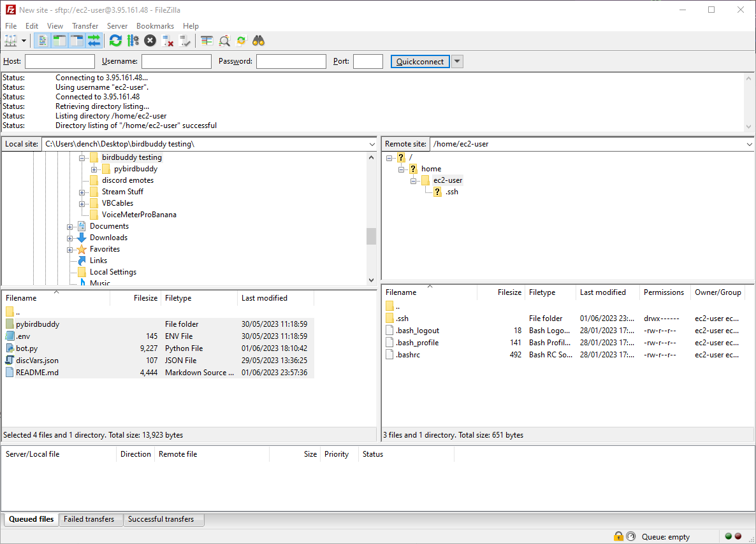Reconnect to the last server
The image size is (756, 544).
click(185, 41)
